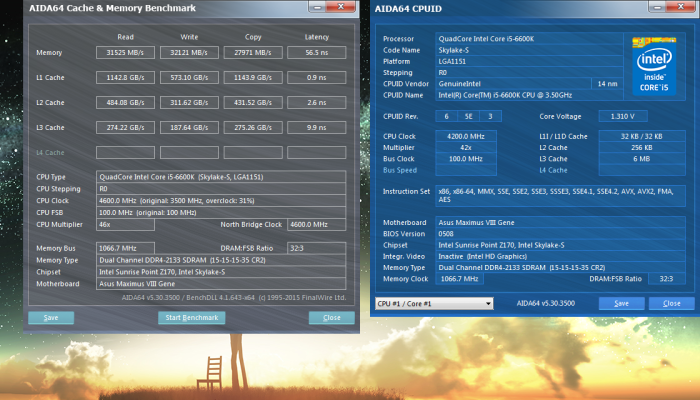
Task: Click the Memory Bus 1066.7 MHz field
Action: tap(125, 248)
